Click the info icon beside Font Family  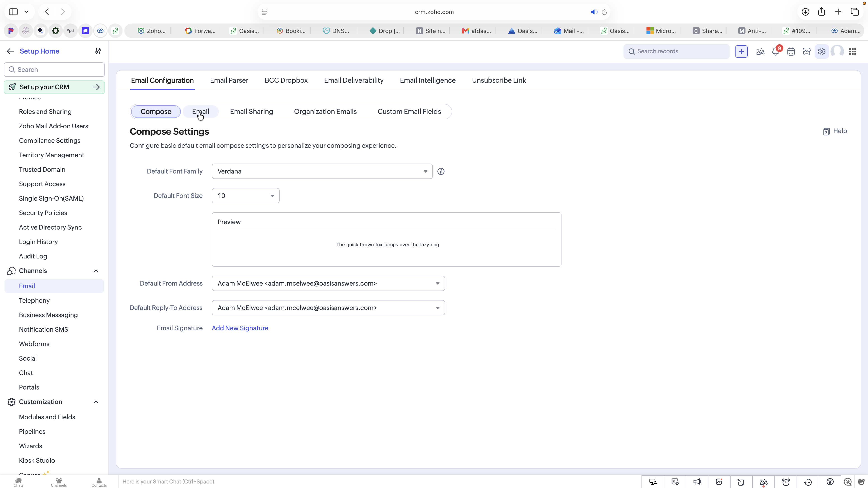click(x=441, y=171)
